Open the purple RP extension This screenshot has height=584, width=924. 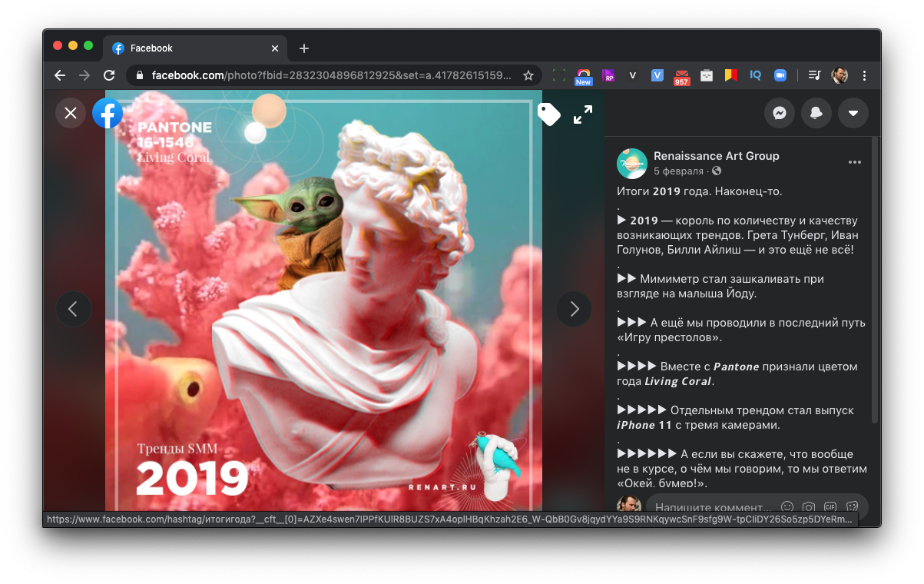[x=608, y=75]
